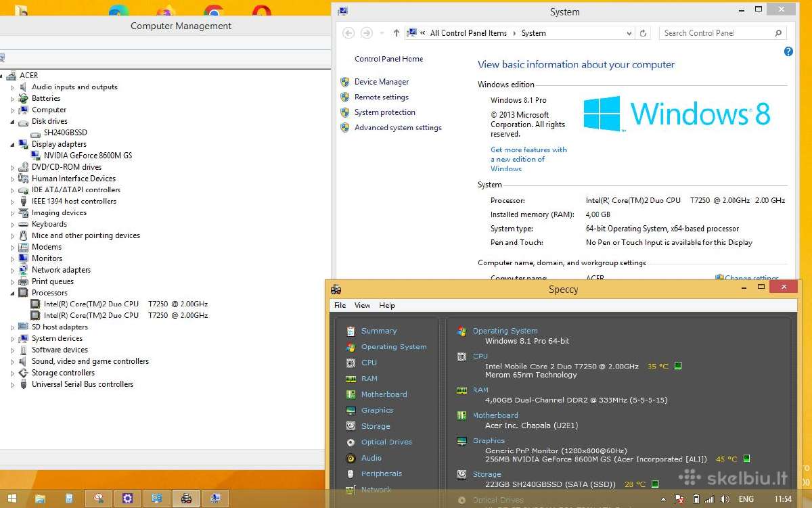Click RAM heading in Speccy summary panel
Image resolution: width=812 pixels, height=508 pixels.
point(480,390)
